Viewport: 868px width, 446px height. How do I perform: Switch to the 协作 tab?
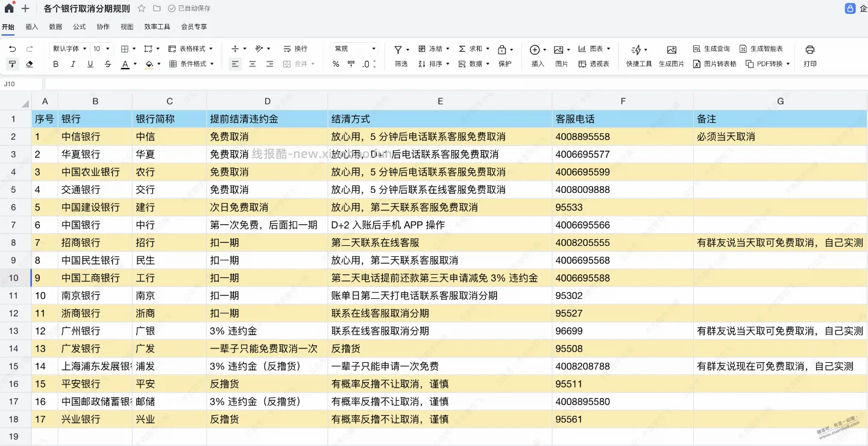(103, 27)
